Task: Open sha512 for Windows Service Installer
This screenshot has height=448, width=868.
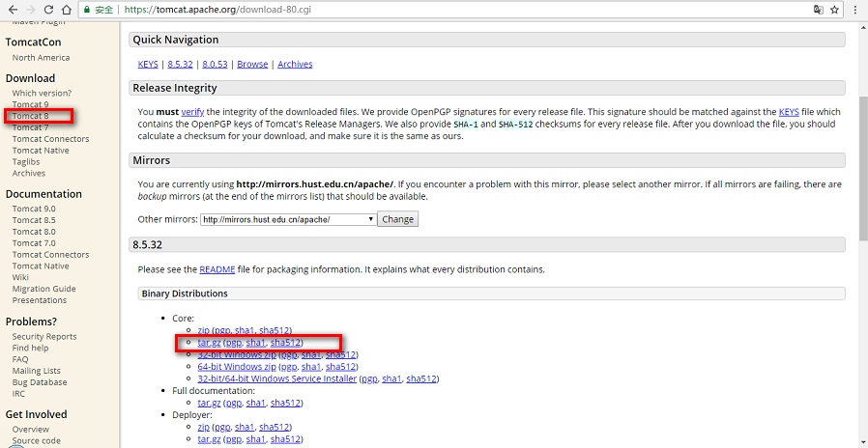Action: tap(421, 378)
